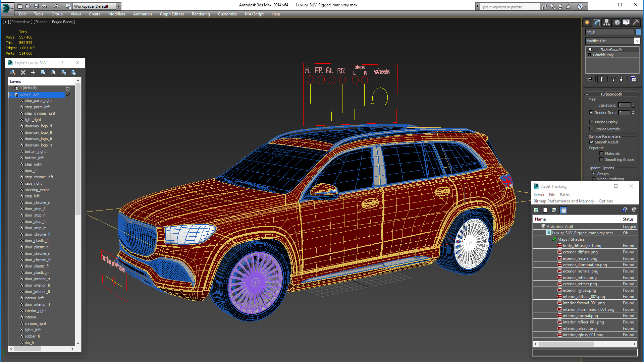Screen dimensions: 644x362
Task: Collapse the TurboSmooth rollout
Action: point(587,94)
